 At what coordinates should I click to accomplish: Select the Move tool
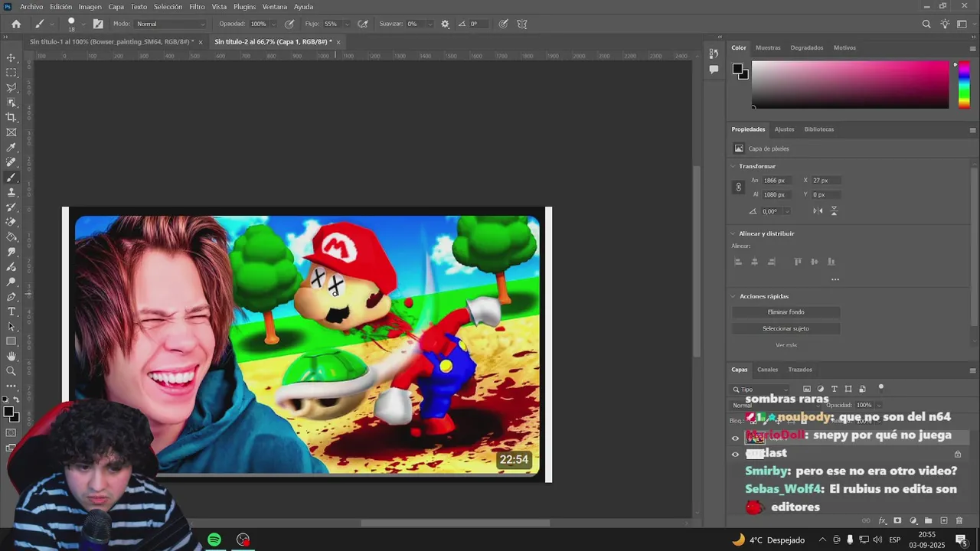pos(11,57)
